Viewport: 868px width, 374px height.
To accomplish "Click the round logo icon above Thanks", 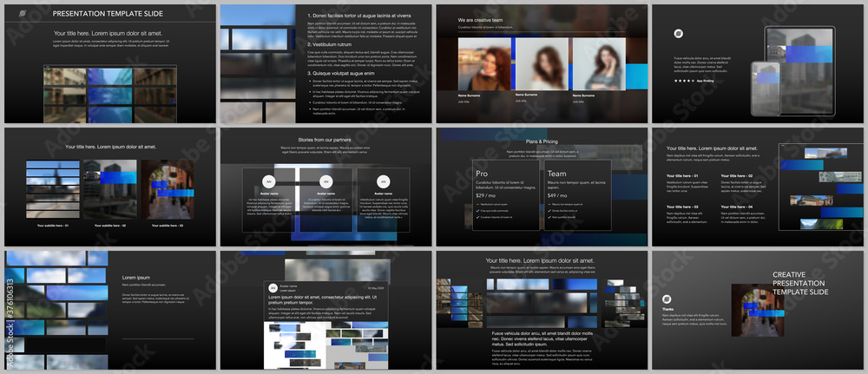I will tap(667, 299).
